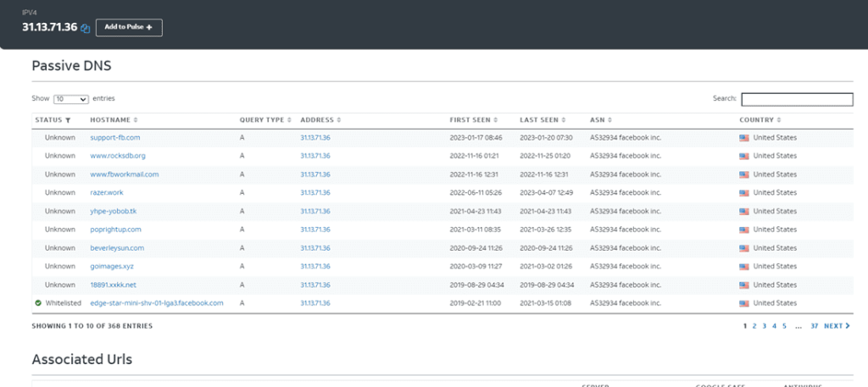Click the Passive DNS heading
The width and height of the screenshot is (868, 387).
71,66
